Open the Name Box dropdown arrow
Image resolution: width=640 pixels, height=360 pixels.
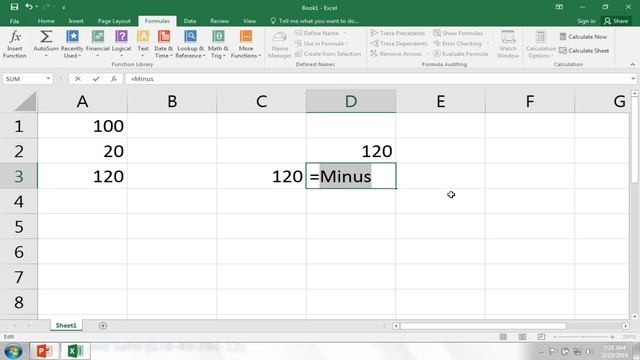click(x=48, y=79)
